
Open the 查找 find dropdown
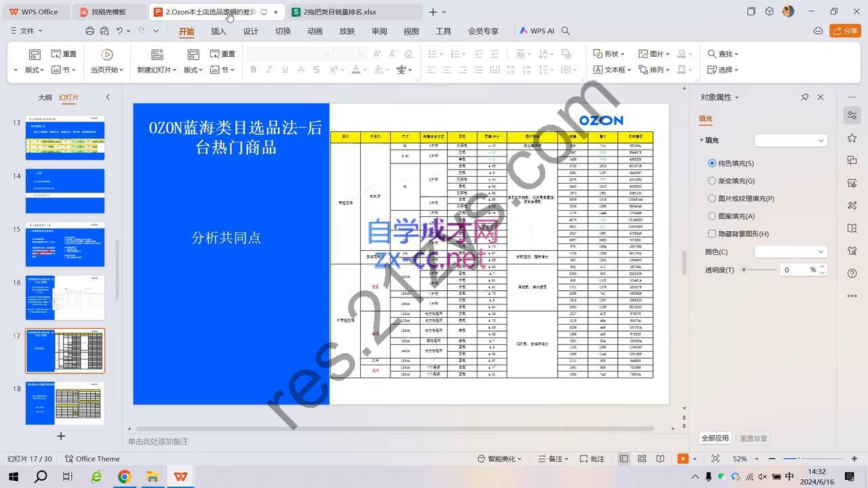pos(723,54)
